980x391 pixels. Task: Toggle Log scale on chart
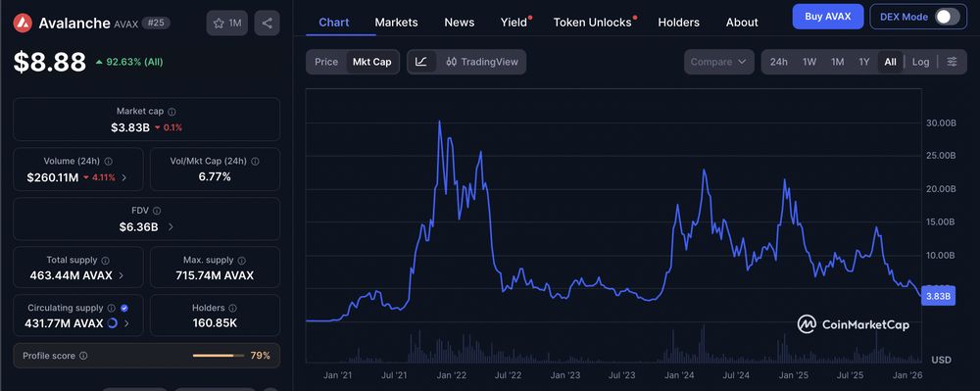[x=920, y=62]
